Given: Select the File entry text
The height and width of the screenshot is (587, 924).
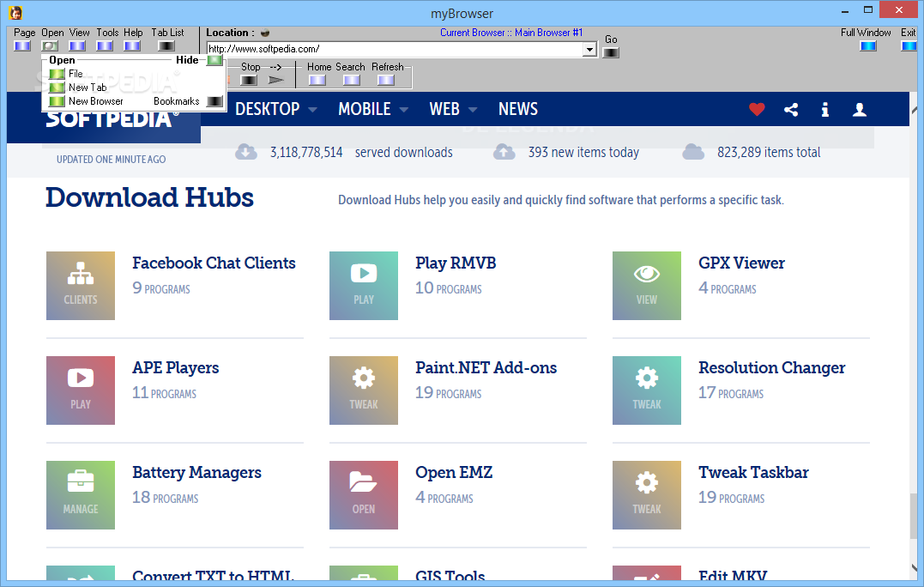Looking at the screenshot, I should 75,74.
